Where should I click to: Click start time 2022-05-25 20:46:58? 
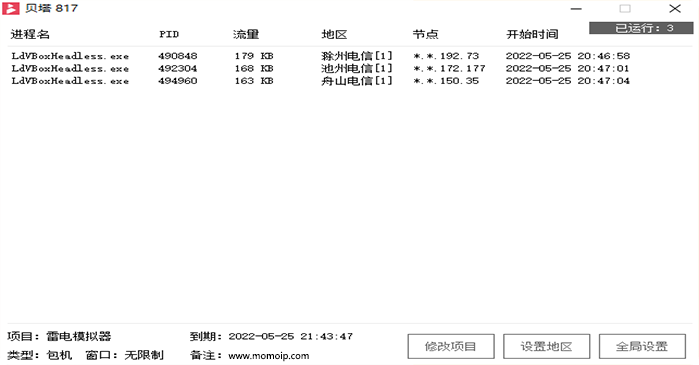(x=567, y=56)
